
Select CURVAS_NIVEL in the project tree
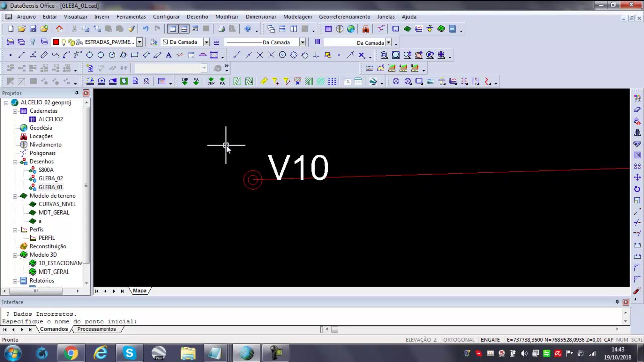click(57, 204)
